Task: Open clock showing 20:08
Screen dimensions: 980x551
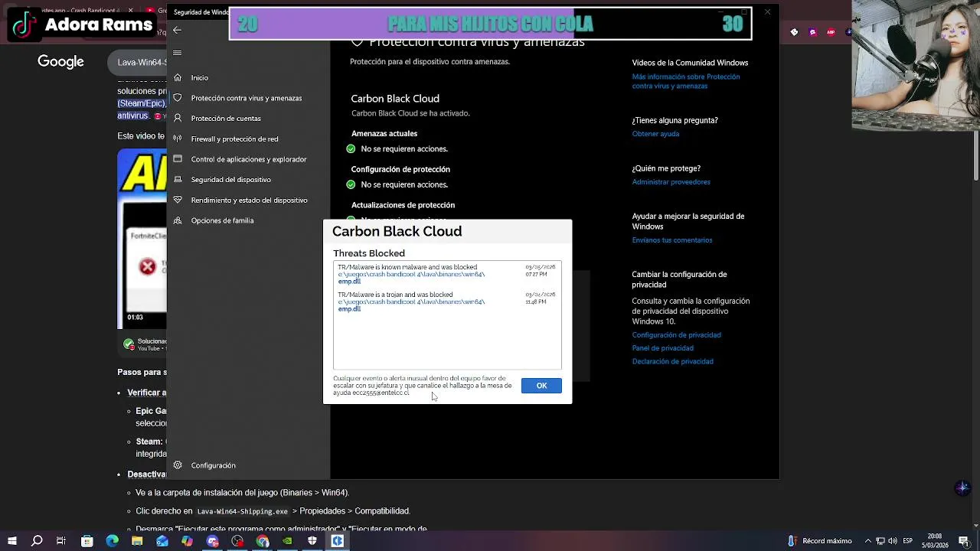Action: (935, 541)
